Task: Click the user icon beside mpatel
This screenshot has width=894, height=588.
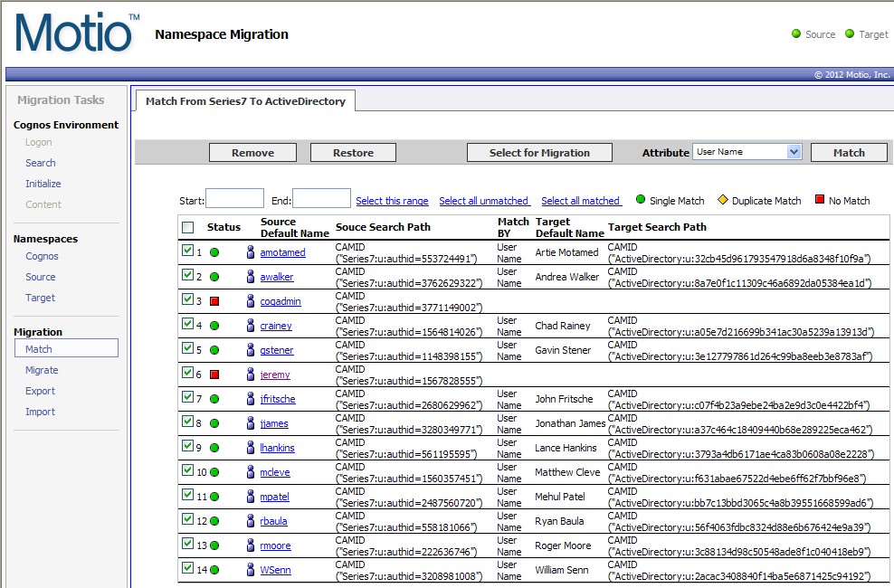Action: (251, 497)
